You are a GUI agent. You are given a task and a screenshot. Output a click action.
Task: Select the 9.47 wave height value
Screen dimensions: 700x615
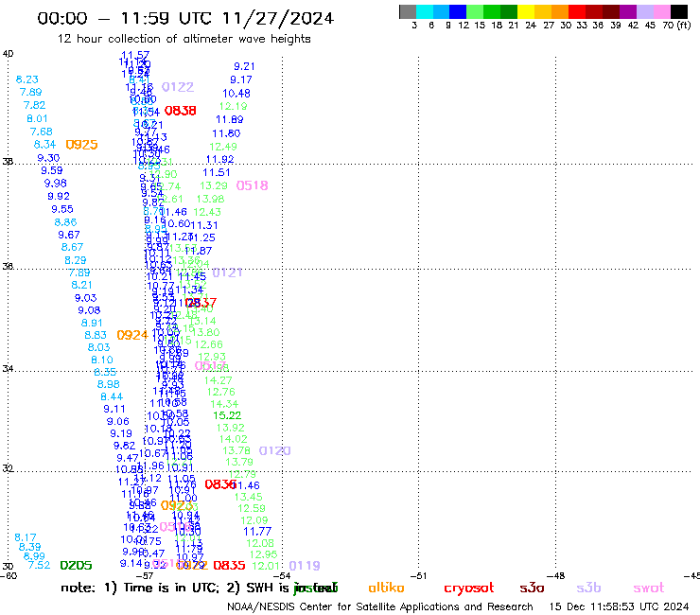point(128,458)
